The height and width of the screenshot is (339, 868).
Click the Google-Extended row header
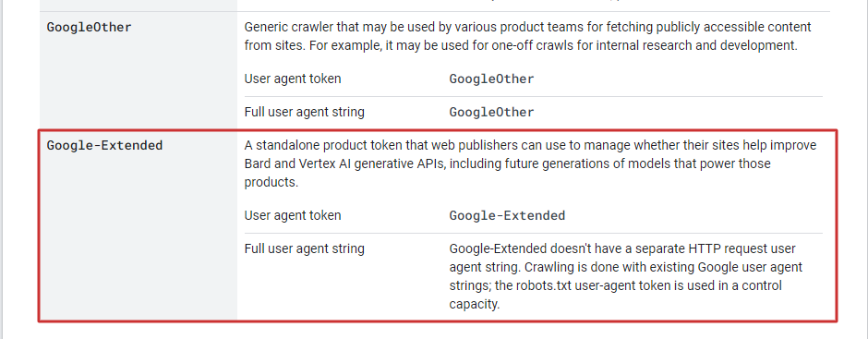coord(104,145)
